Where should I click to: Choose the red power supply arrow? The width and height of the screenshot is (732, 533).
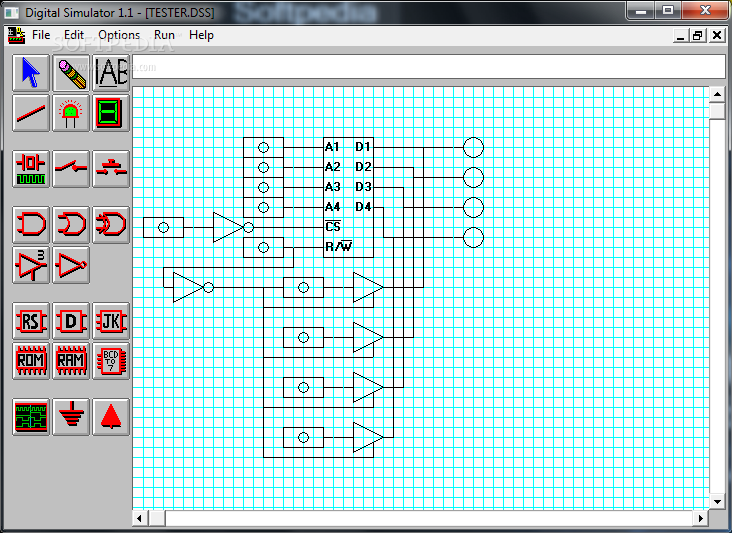click(x=111, y=417)
